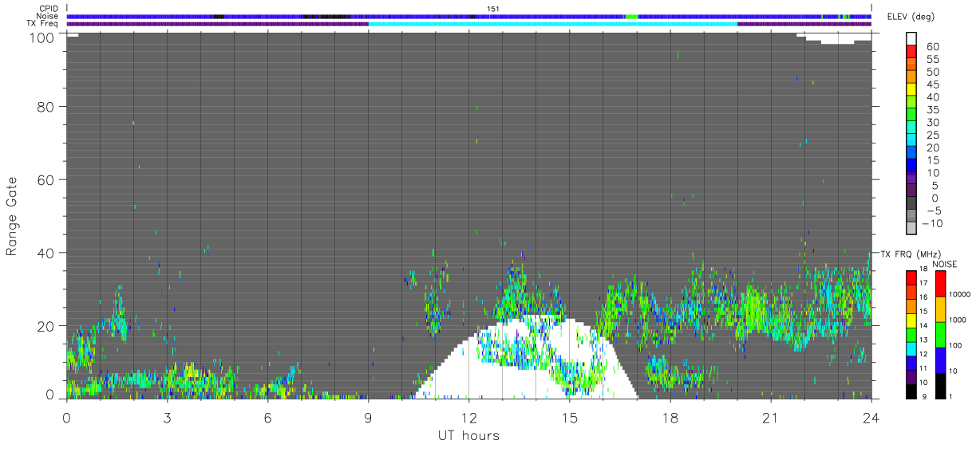This screenshot has height=452, width=980.
Task: Click x-axis tick label "6"
Action: tap(267, 417)
